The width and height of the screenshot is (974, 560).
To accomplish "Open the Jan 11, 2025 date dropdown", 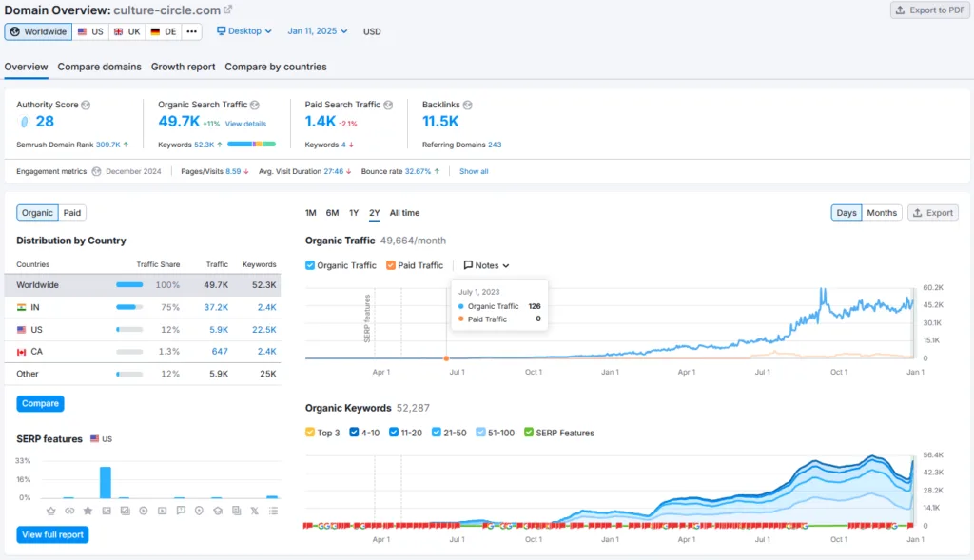I will [x=318, y=31].
